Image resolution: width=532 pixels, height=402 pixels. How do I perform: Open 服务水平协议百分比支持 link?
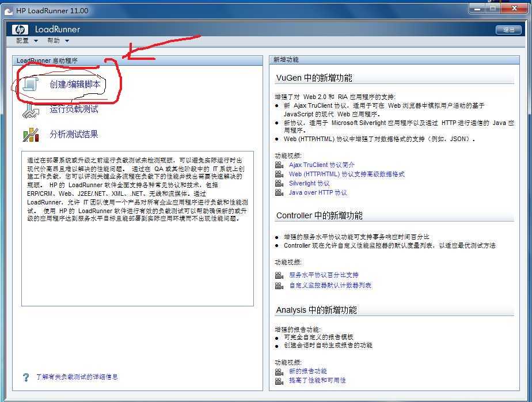coord(324,275)
